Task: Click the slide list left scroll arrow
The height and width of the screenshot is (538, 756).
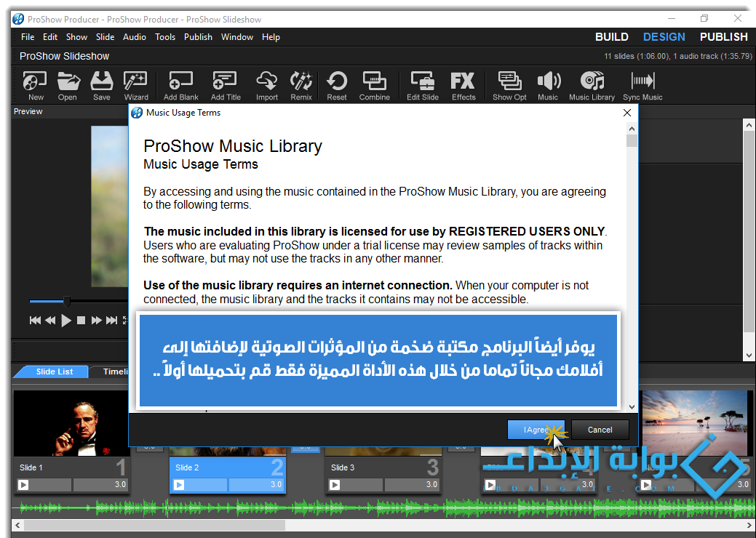Action: pyautogui.click(x=18, y=525)
